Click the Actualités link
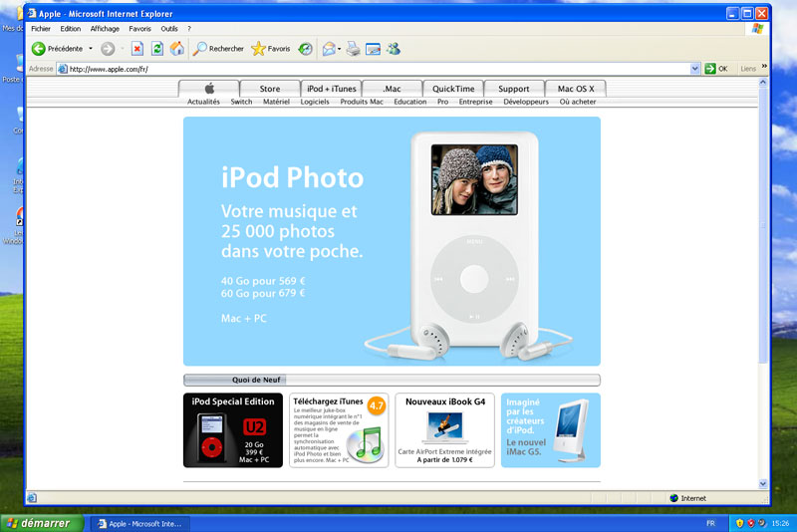 coord(203,102)
